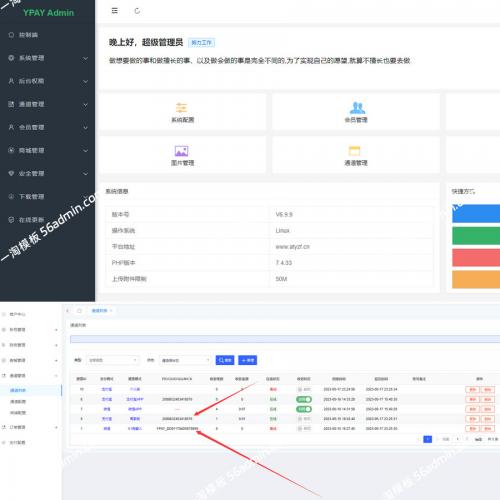The image size is (500, 500).
Task: Click the 后台权限 person icon
Action: tap(11, 81)
